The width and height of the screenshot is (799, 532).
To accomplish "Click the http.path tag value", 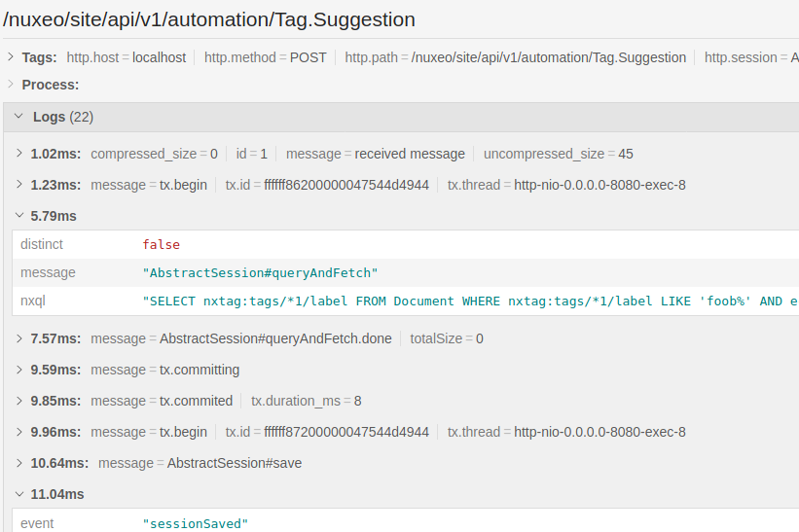I will [548, 57].
